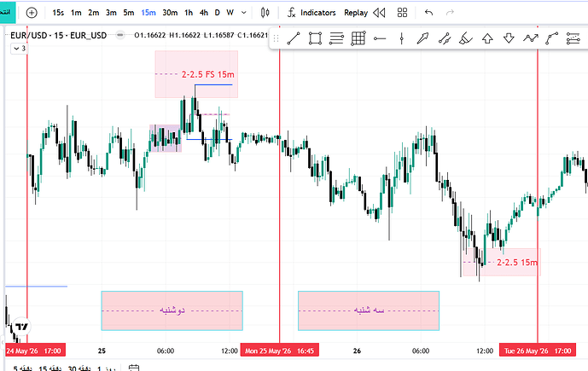
Task: Click the C1.16621 close price value
Action: pos(253,35)
